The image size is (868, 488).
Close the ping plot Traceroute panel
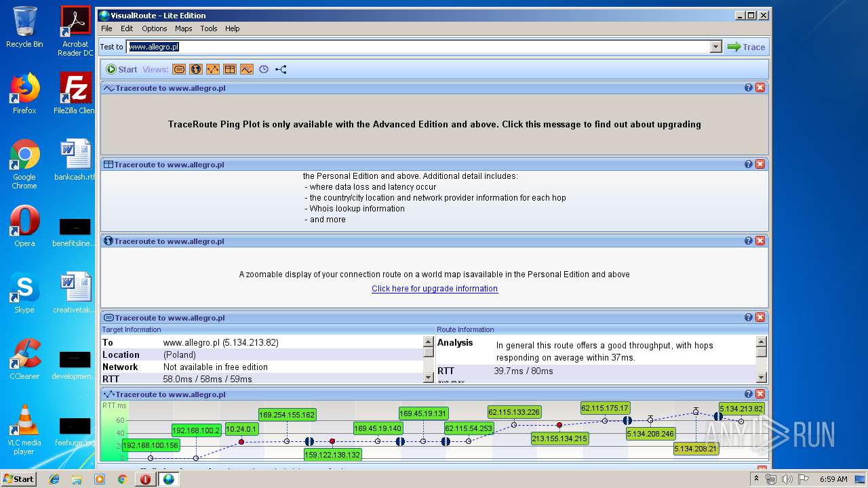760,88
